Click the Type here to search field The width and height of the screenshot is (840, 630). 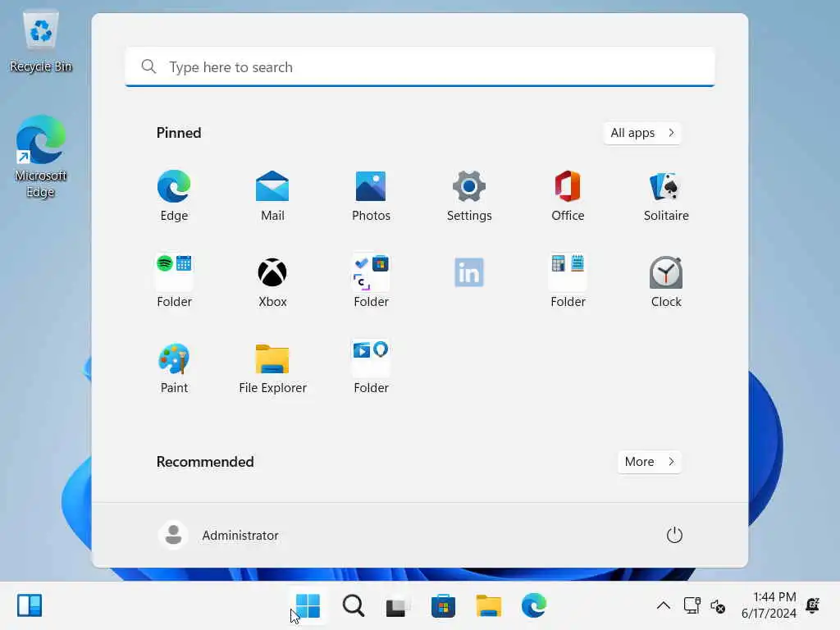420,67
